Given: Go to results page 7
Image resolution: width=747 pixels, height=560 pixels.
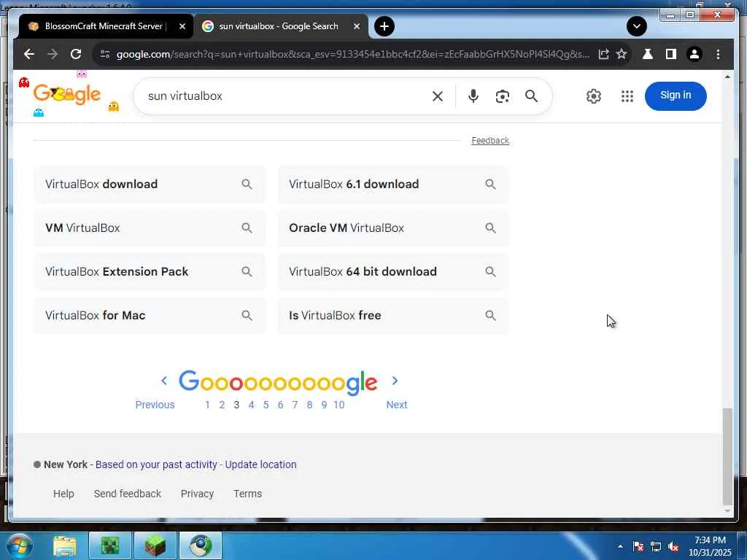Looking at the screenshot, I should coord(295,405).
